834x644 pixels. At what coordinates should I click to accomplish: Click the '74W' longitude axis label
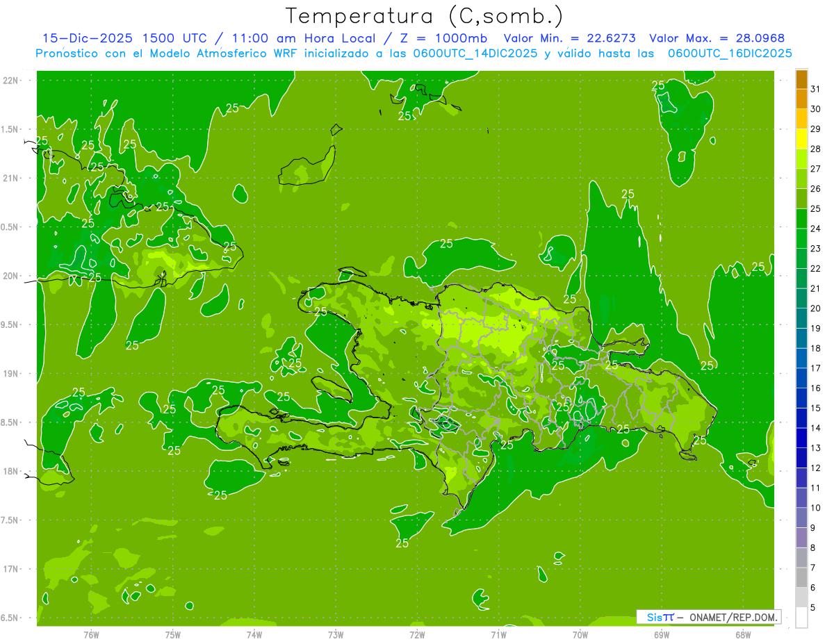point(254,635)
